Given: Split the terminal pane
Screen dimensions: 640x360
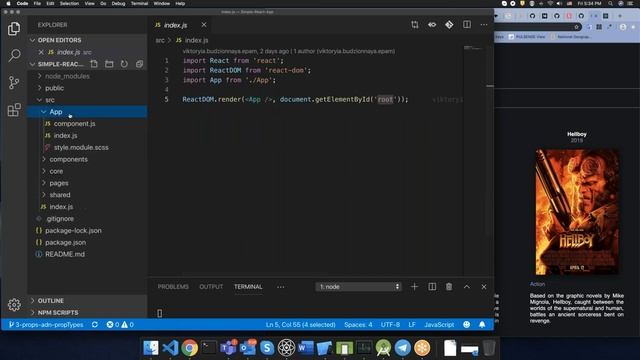Looking at the screenshot, I should coord(432,287).
